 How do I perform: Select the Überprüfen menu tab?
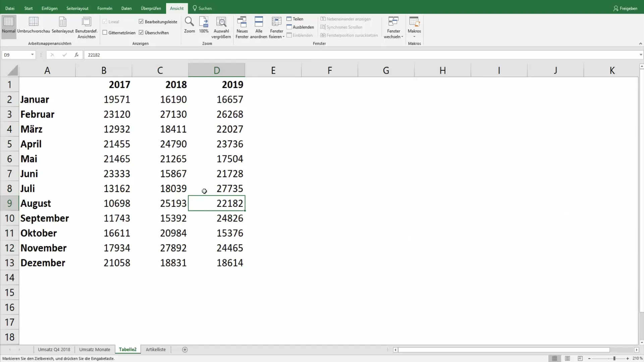click(x=151, y=8)
